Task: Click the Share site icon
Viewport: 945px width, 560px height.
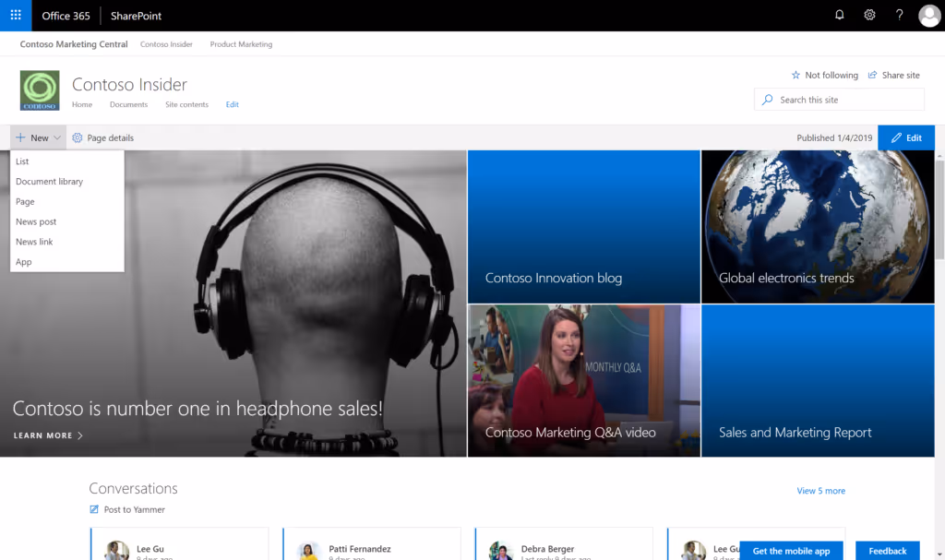Action: point(872,76)
